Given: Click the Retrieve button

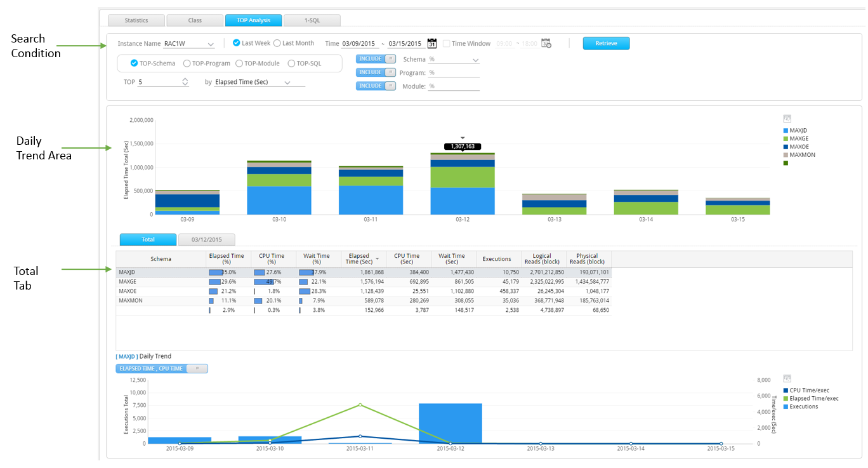Looking at the screenshot, I should (606, 43).
